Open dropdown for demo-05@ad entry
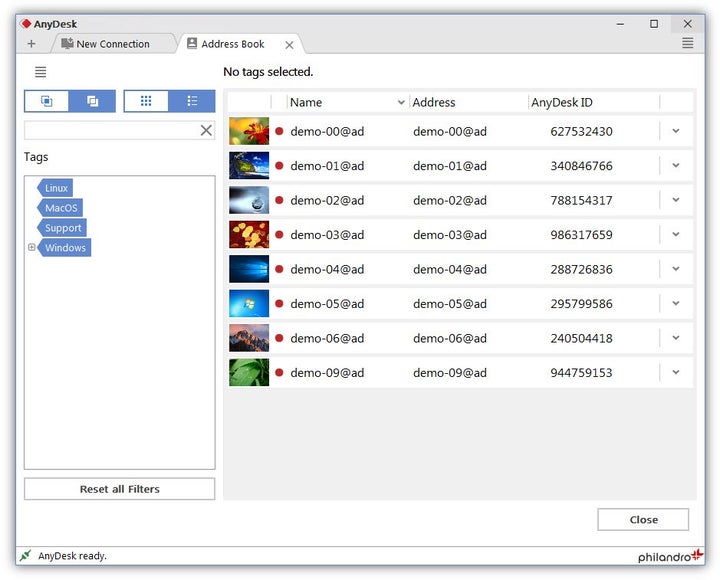720x580 pixels. pyautogui.click(x=676, y=303)
